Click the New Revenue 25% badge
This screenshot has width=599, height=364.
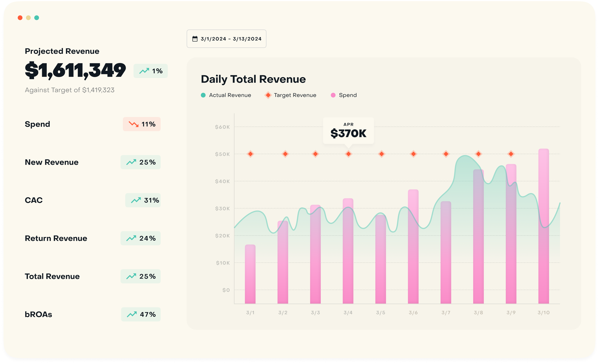141,162
